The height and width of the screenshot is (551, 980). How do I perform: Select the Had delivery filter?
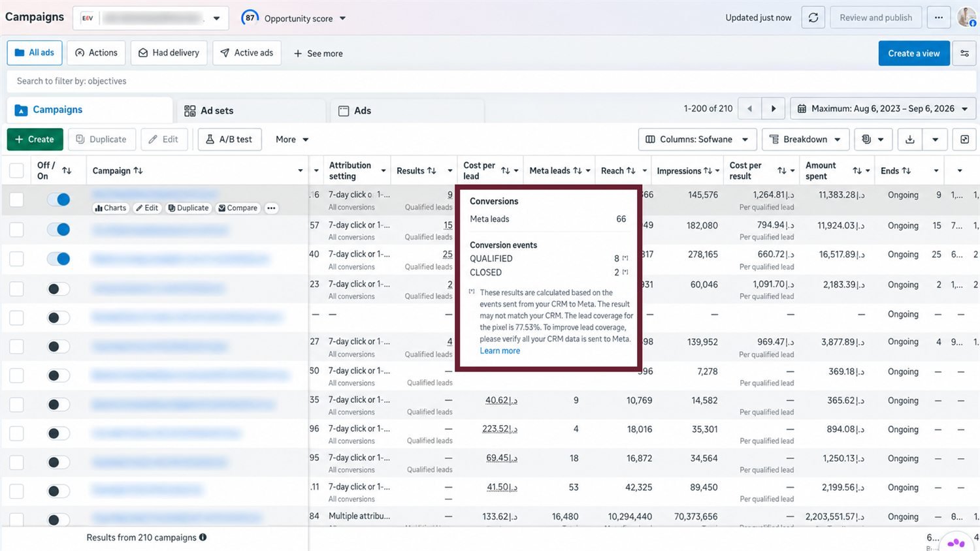point(169,53)
